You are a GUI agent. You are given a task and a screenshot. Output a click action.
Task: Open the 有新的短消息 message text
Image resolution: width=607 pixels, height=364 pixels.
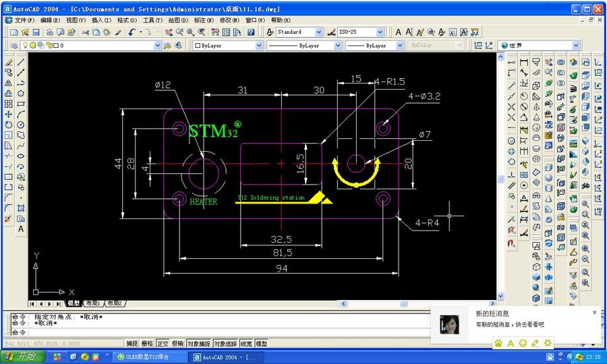pos(509,324)
